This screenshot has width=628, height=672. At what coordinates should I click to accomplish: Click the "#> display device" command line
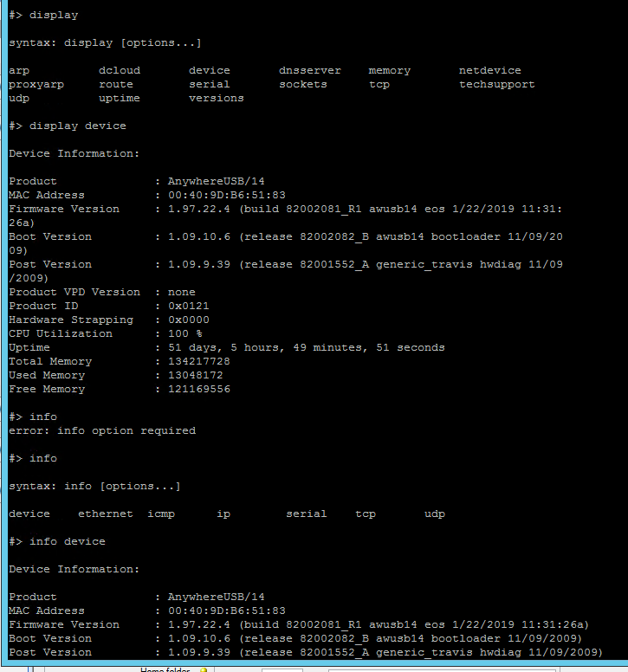pos(68,126)
